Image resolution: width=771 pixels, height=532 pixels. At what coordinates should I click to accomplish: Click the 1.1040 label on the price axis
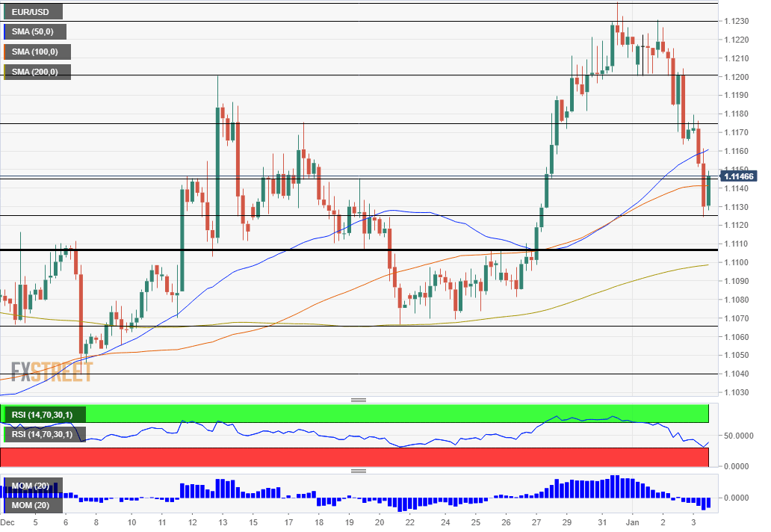[x=739, y=374]
